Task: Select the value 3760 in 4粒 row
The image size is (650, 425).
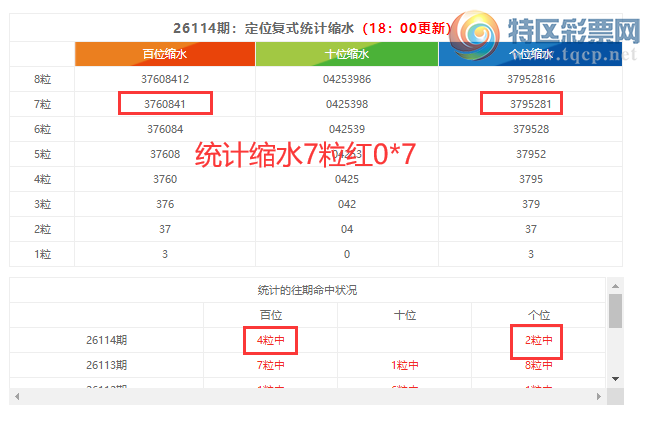Action: [x=165, y=179]
